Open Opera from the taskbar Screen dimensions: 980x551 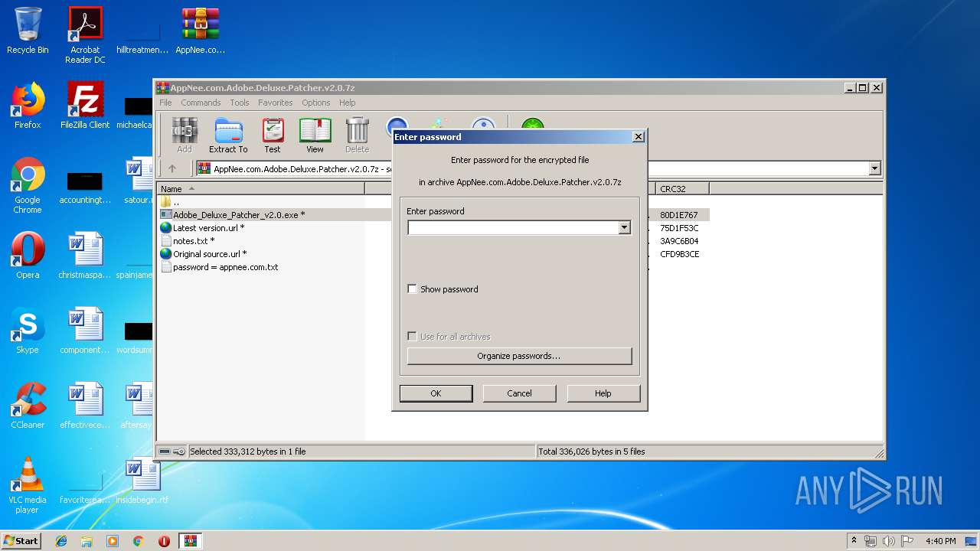164,541
